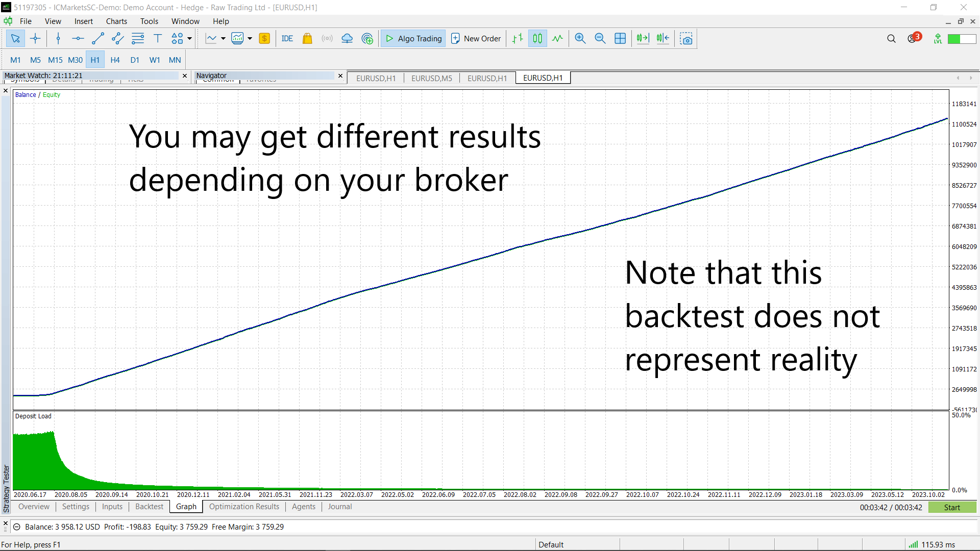Enable the Agents tab view
The image size is (980, 551).
pyautogui.click(x=303, y=507)
